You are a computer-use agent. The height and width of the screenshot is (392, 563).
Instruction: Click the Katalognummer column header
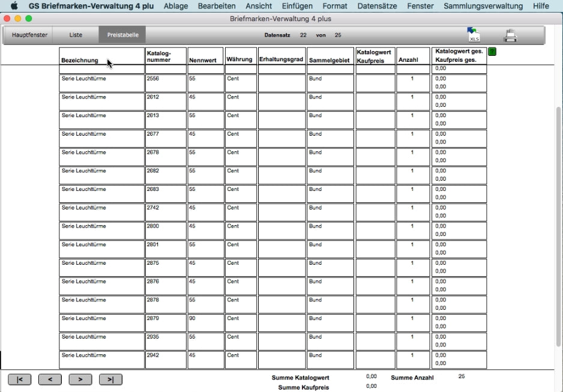point(165,56)
